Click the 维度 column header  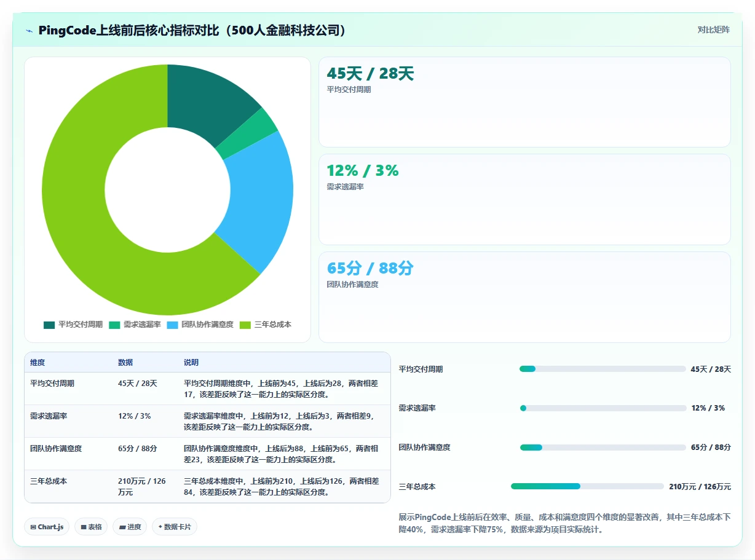point(38,363)
